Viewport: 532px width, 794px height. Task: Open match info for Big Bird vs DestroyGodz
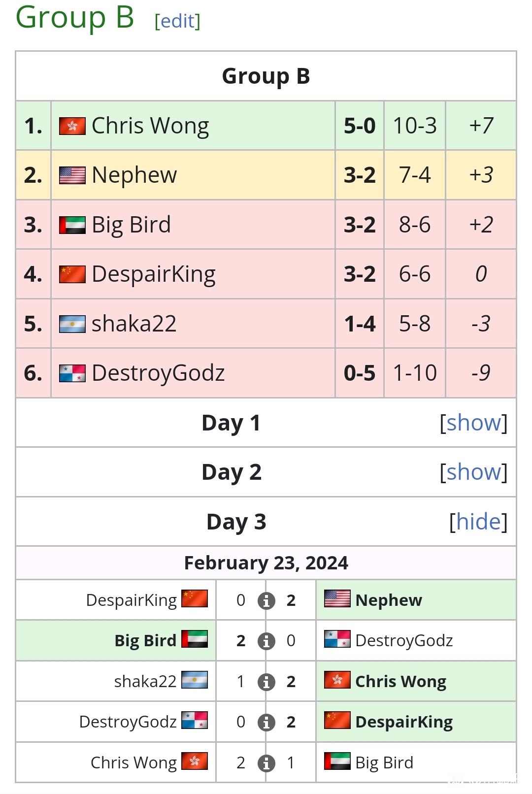pyautogui.click(x=266, y=641)
